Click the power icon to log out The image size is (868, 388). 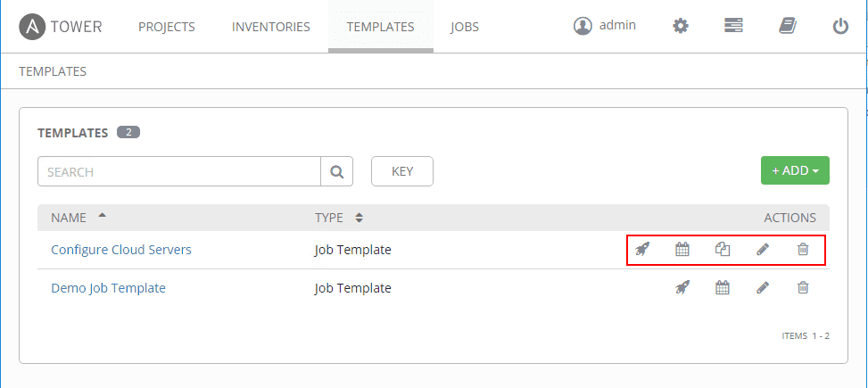[x=840, y=26]
